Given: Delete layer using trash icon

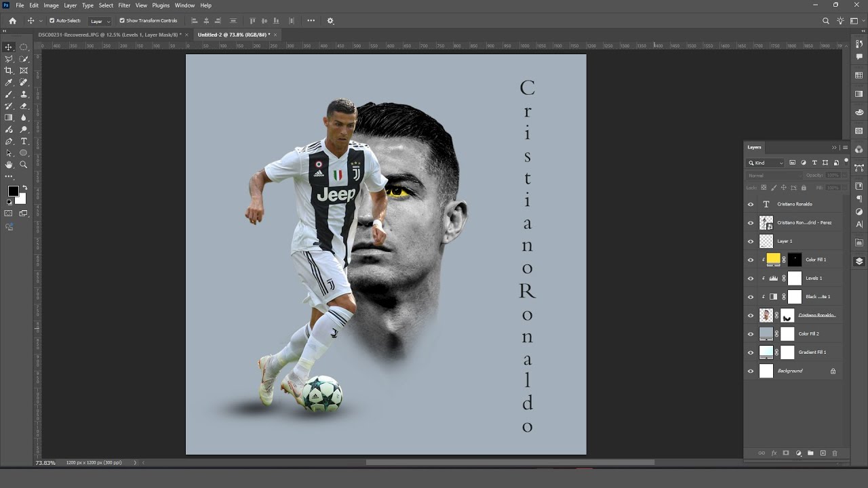Looking at the screenshot, I should [x=835, y=453].
